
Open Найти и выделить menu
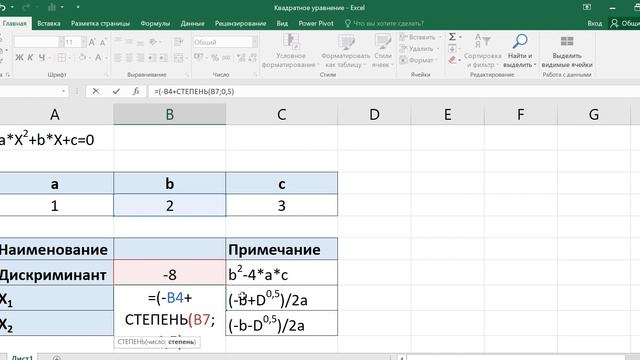[520, 51]
